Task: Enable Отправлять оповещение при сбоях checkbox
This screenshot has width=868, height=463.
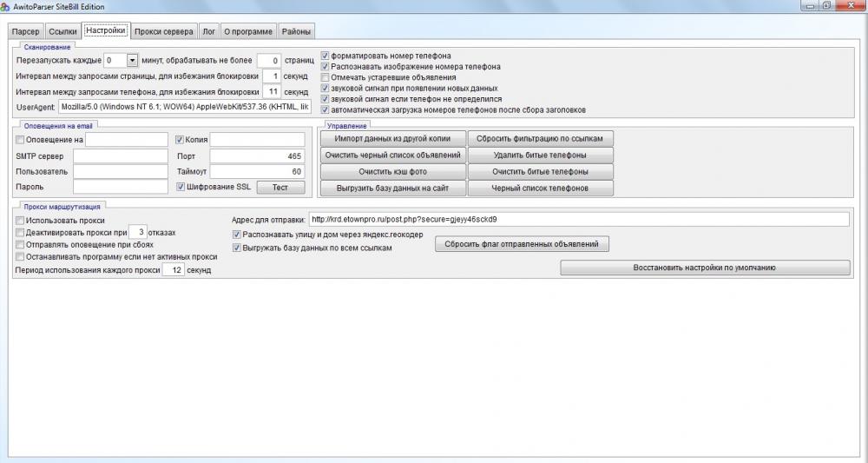Action: point(21,245)
